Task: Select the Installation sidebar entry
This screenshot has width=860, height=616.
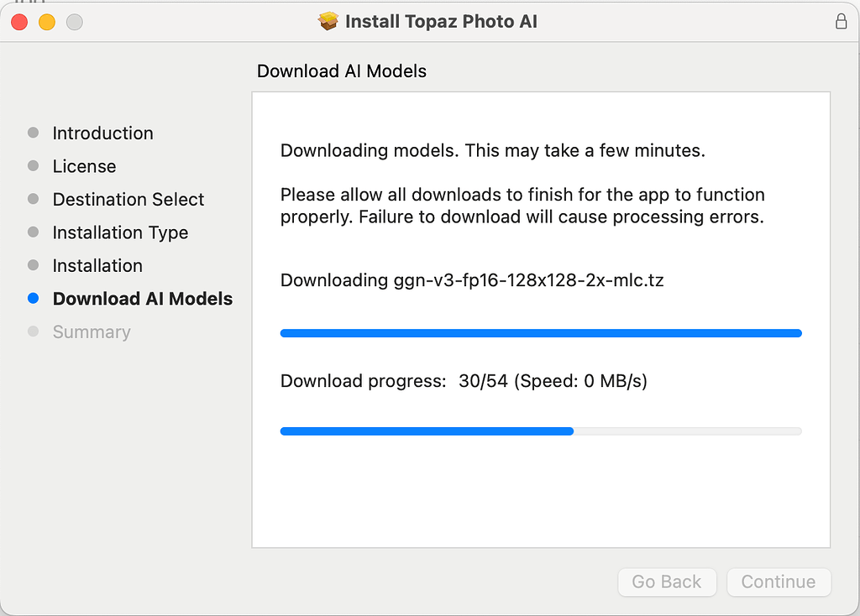Action: point(97,265)
